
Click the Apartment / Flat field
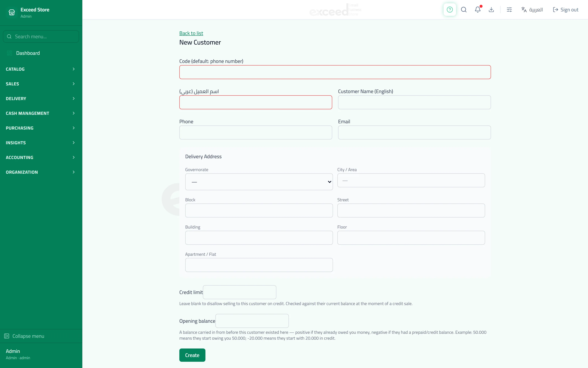coord(259,265)
